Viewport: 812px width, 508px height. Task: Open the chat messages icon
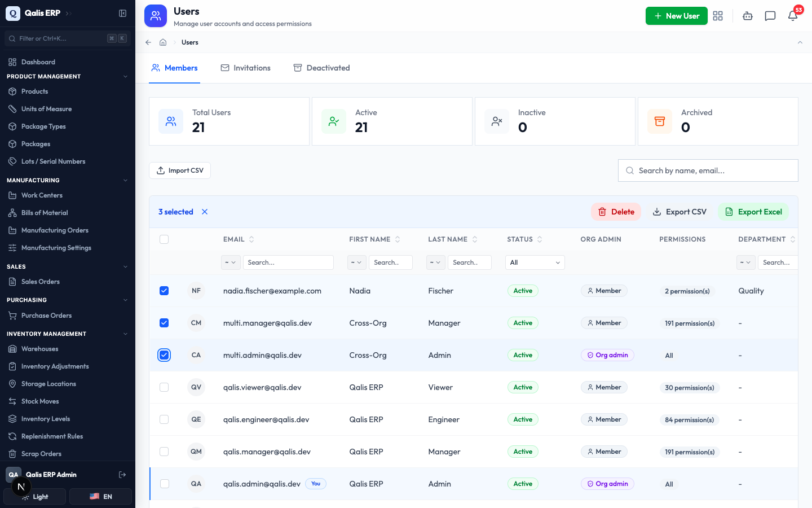[770, 16]
